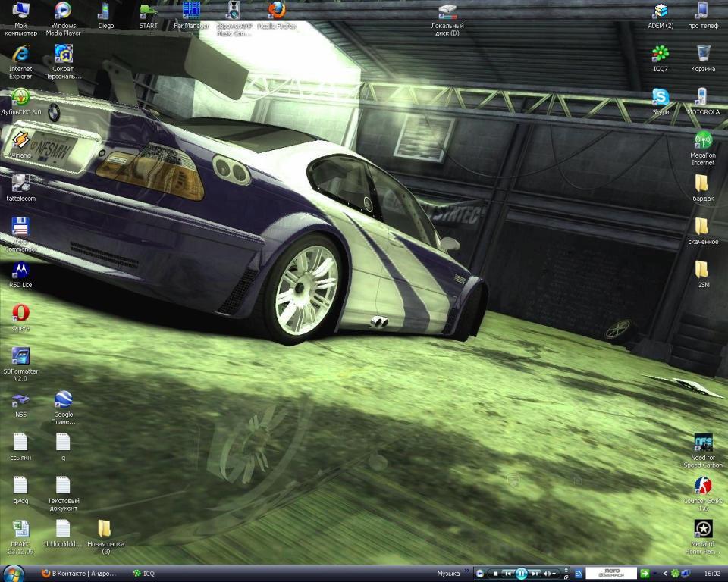The width and height of the screenshot is (728, 582).
Task: Open the Мой компьютер desktop icon
Action: tap(20, 18)
